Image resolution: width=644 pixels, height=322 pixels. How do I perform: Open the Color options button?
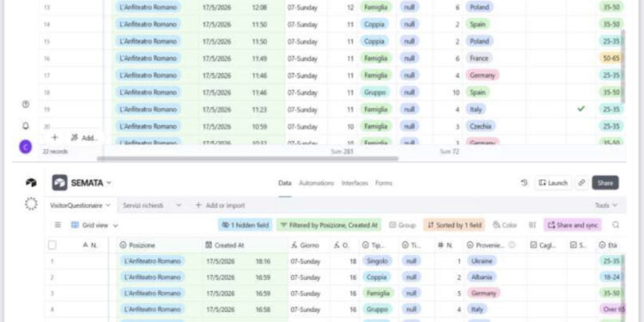click(505, 225)
